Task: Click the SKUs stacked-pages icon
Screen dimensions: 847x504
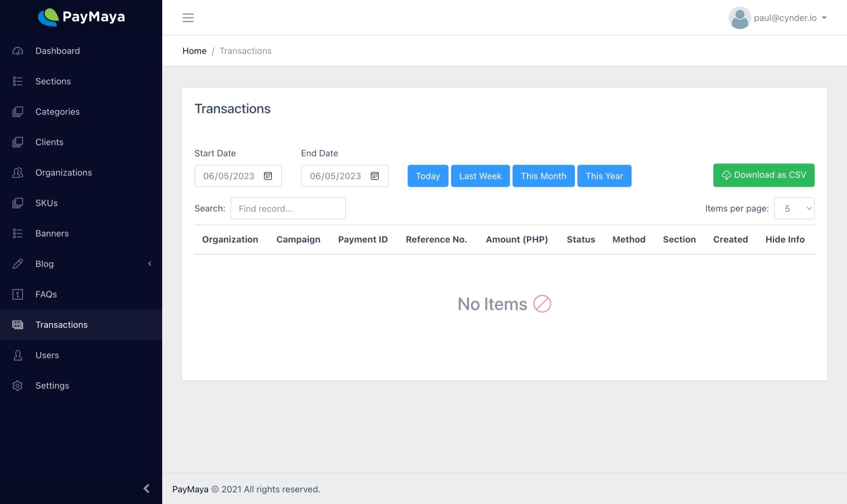Action: 17,203
